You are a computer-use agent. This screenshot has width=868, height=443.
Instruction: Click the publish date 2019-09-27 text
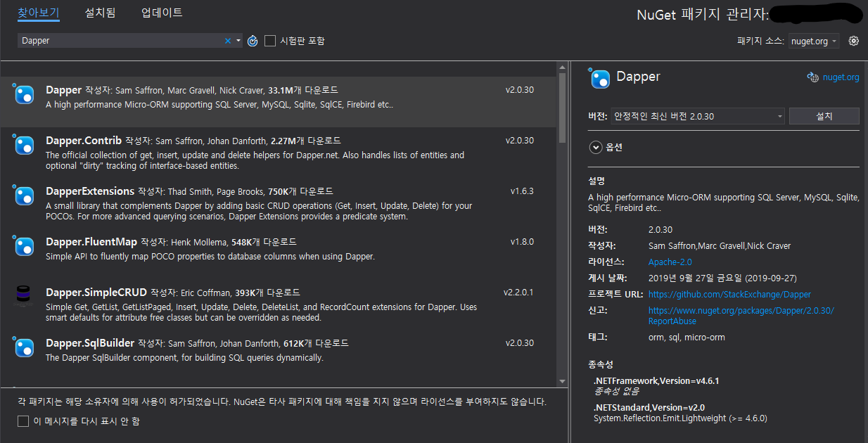coord(722,278)
